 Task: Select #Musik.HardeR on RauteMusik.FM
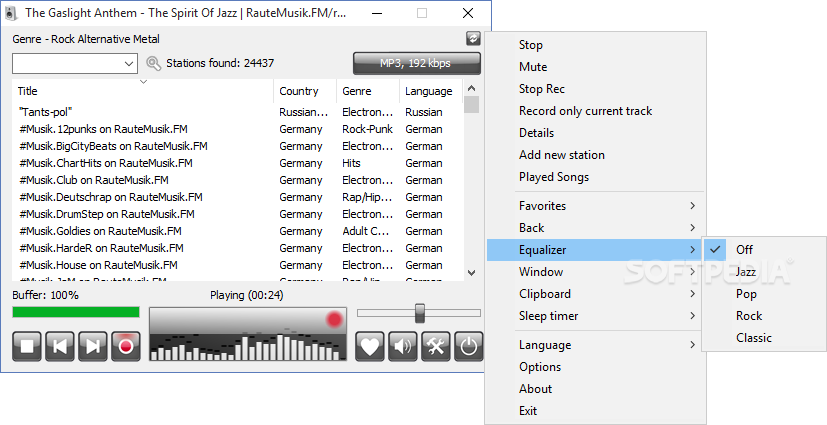[x=238, y=248]
